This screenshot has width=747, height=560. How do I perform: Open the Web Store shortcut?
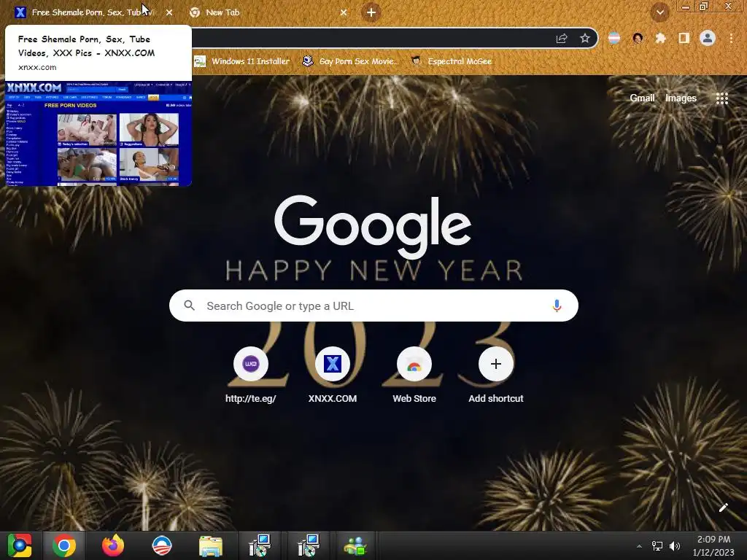[x=414, y=376]
